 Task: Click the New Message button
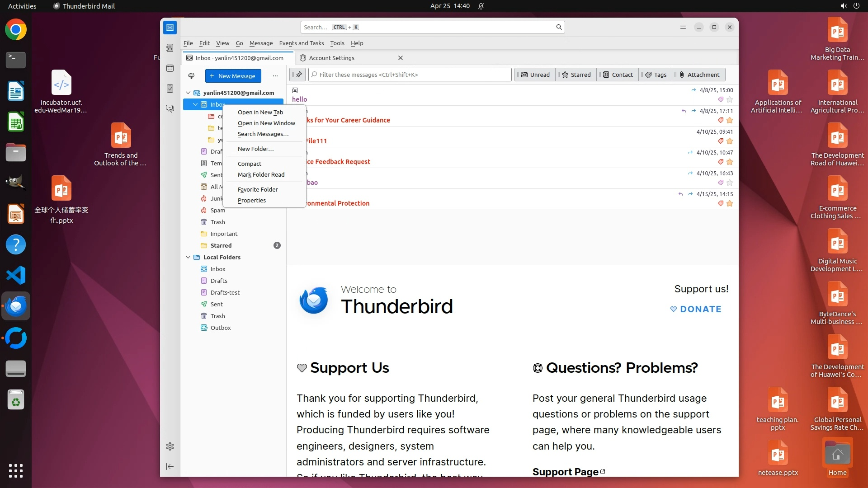pyautogui.click(x=233, y=76)
